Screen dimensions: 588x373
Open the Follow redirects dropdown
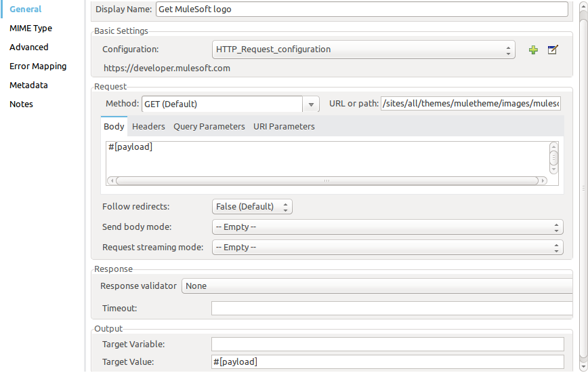pos(252,207)
